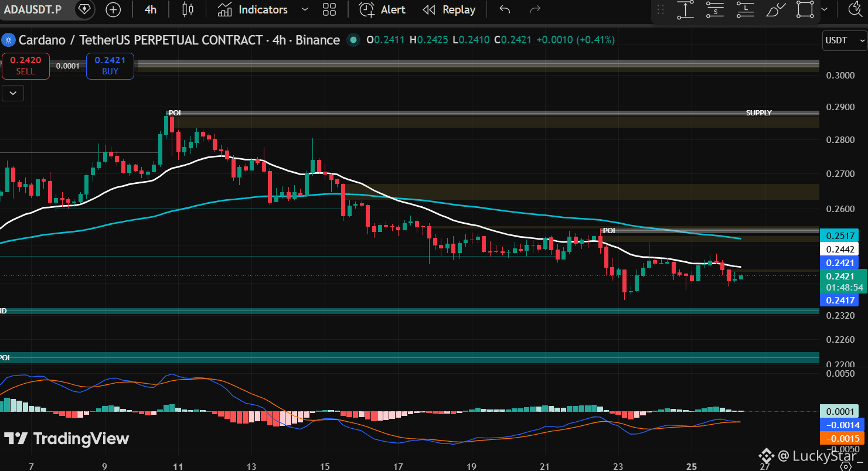
Task: Click the 0.2421 BUY button
Action: coord(110,66)
